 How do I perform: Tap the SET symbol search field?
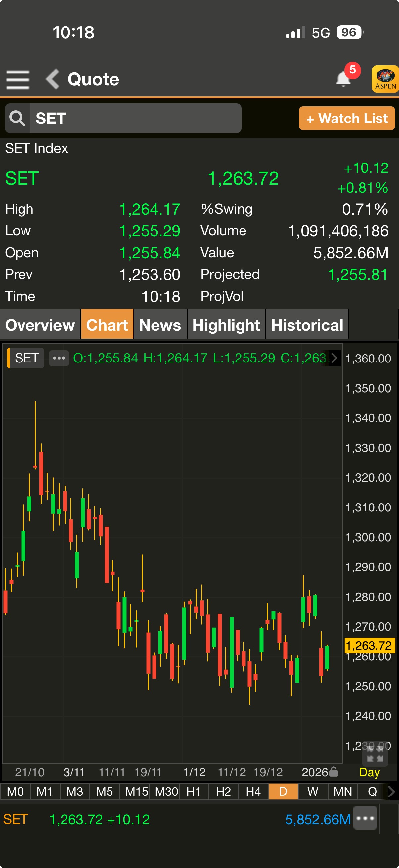135,118
